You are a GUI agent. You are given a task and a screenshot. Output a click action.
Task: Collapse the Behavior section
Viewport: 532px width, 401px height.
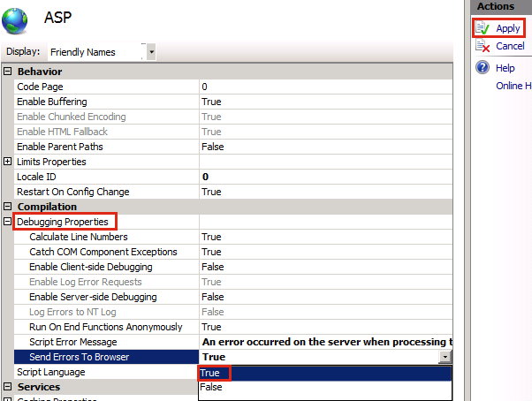pyautogui.click(x=7, y=72)
